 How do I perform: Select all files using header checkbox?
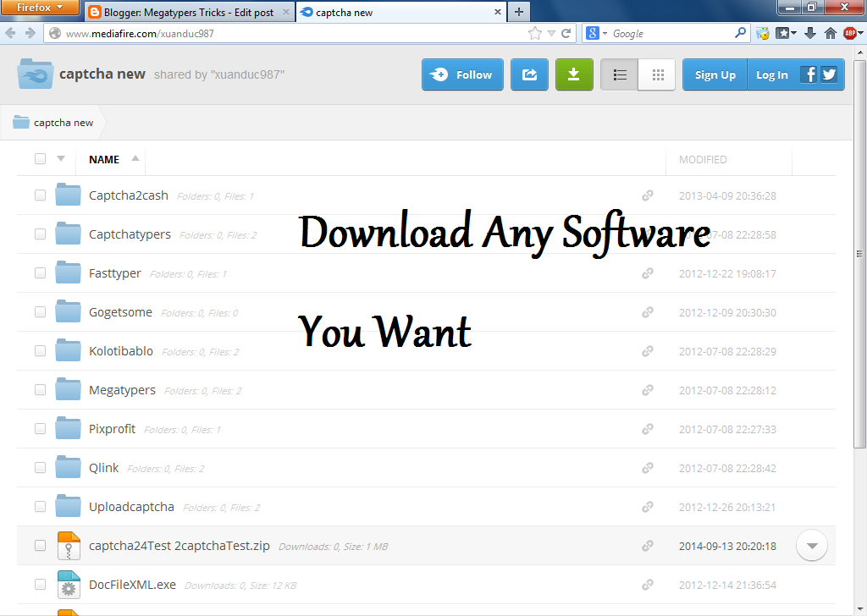(x=40, y=159)
